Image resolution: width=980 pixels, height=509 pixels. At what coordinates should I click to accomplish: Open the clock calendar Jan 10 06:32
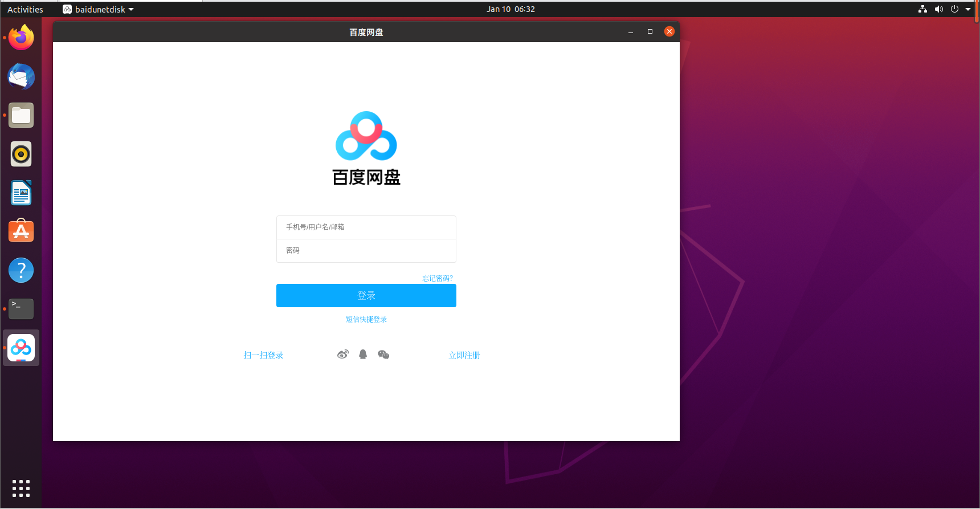pos(511,9)
